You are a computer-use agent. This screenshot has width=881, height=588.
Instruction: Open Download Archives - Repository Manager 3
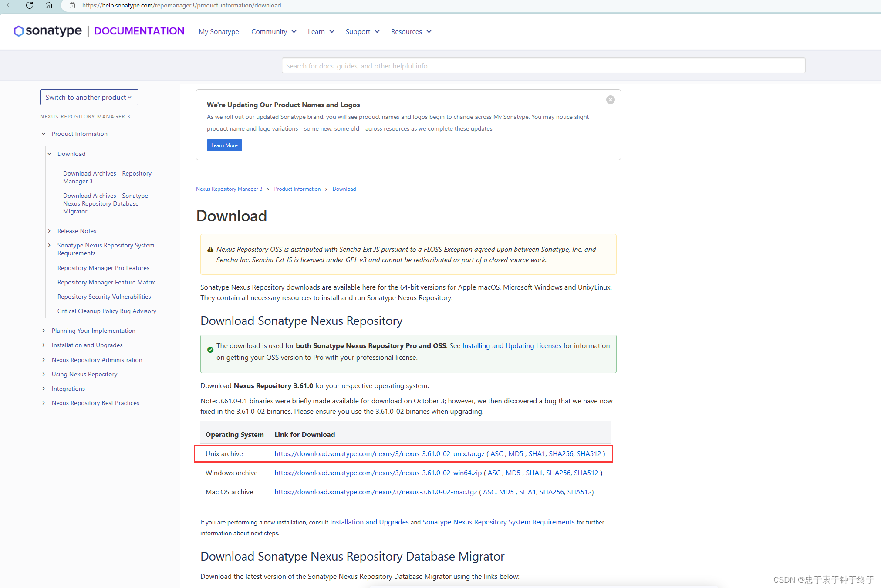pos(107,177)
